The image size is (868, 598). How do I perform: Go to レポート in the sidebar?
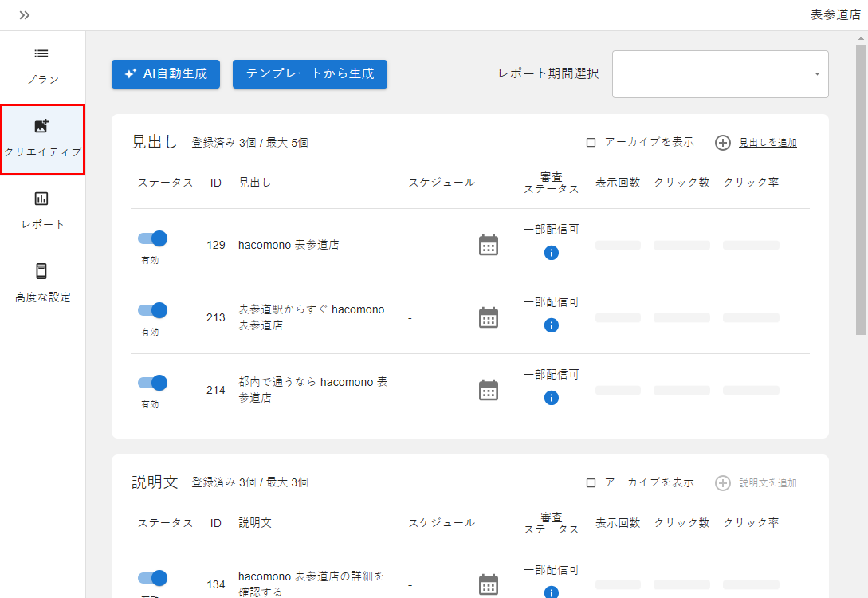[42, 210]
